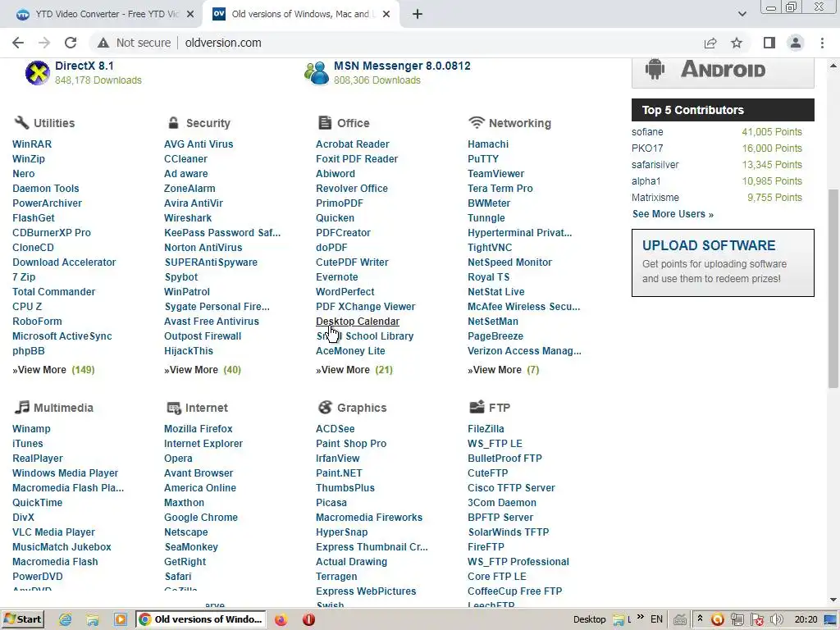Screen dimensions: 840x630
Task: Click the Multimedia music note icon
Action: 21,407
